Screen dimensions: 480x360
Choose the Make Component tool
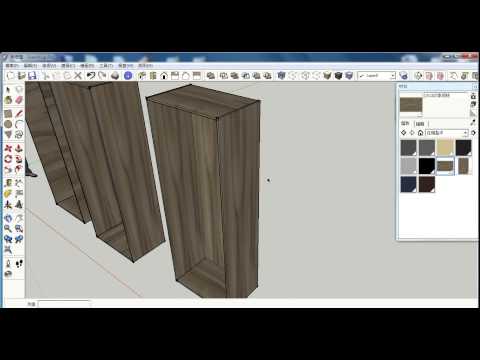click(x=19, y=89)
